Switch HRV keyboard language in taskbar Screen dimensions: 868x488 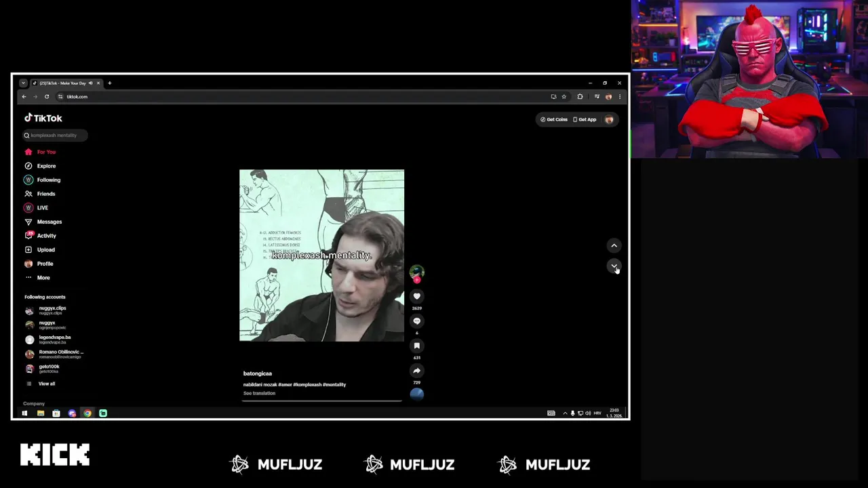(x=597, y=413)
